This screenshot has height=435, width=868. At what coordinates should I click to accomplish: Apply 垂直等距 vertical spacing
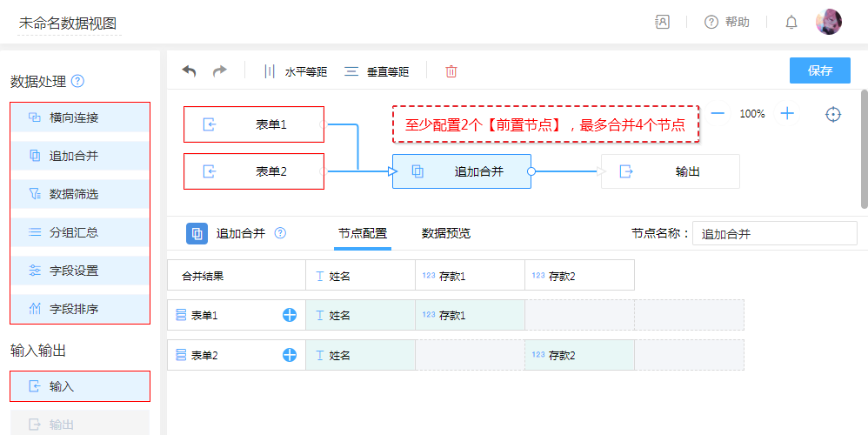377,71
